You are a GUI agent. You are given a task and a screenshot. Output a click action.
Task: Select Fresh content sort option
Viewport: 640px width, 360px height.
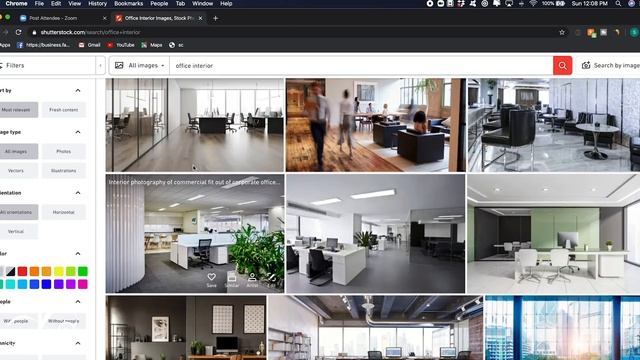tap(64, 110)
